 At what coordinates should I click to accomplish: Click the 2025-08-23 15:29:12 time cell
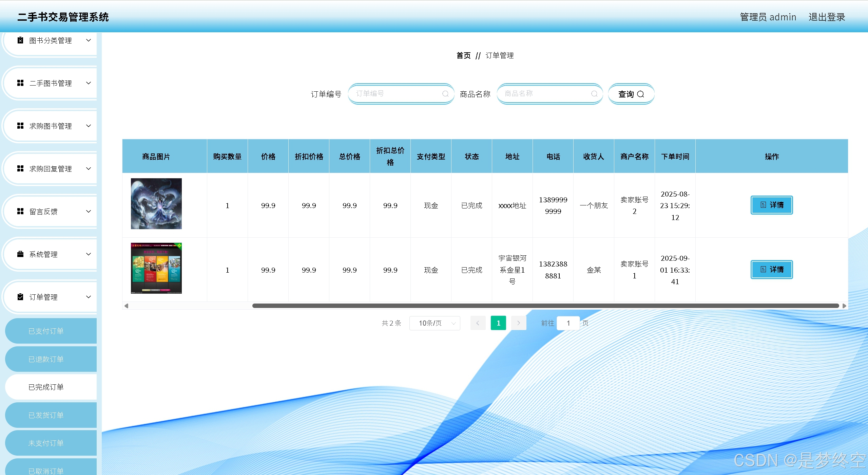[675, 205]
